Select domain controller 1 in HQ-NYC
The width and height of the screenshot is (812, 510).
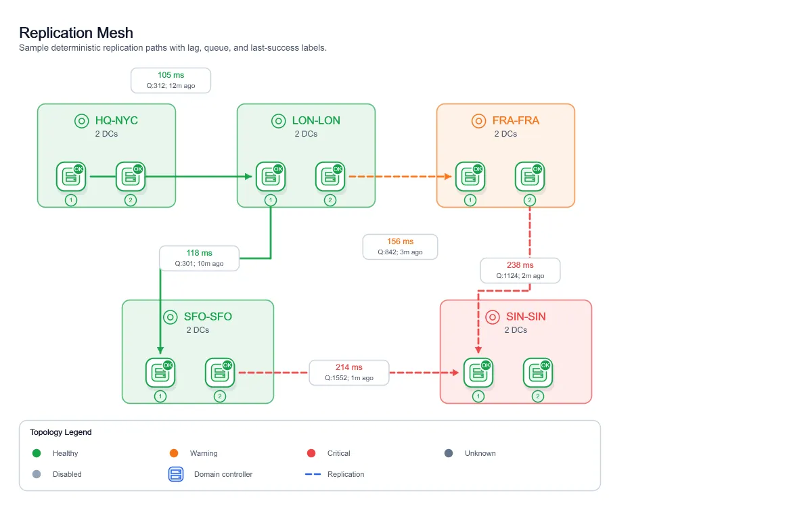[x=71, y=177]
